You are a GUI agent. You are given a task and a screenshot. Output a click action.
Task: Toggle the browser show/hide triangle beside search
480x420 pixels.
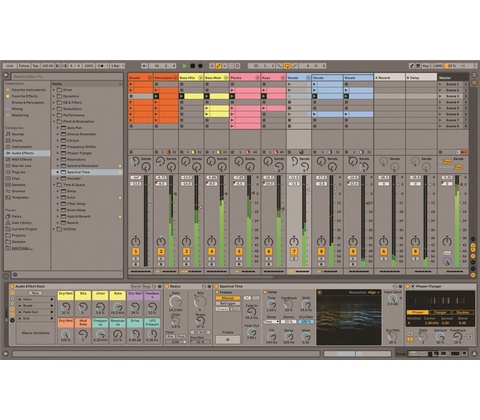click(x=6, y=75)
